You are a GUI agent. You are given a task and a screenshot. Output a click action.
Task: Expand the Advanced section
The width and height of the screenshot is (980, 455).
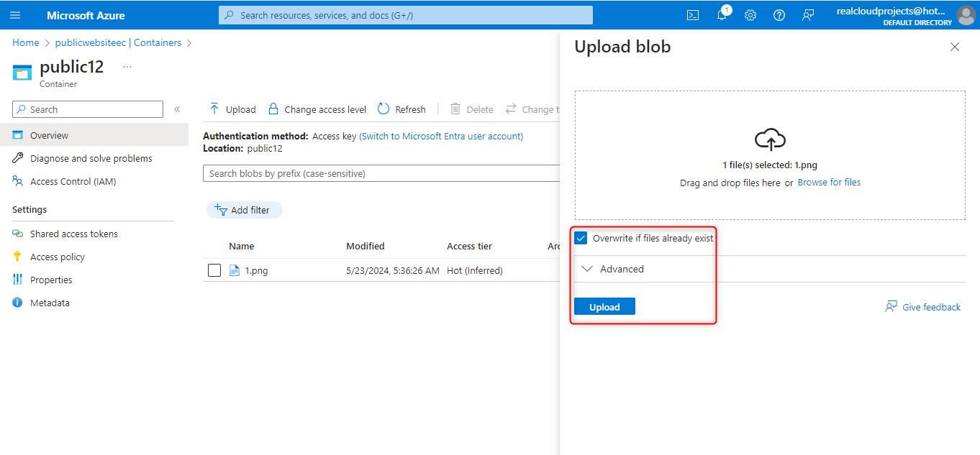pyautogui.click(x=612, y=269)
